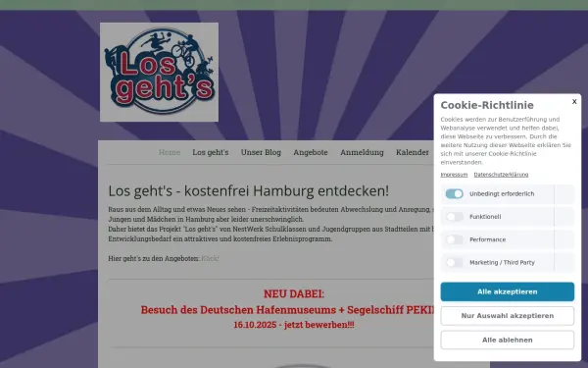Click the Cookie-Richtlinie heading
This screenshot has height=368, width=588.
pyautogui.click(x=487, y=105)
